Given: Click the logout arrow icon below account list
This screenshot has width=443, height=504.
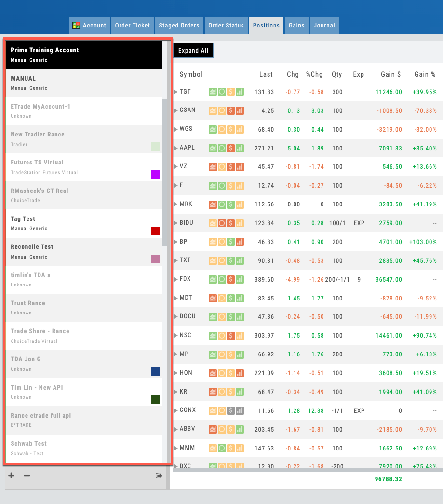Looking at the screenshot, I should click(159, 476).
